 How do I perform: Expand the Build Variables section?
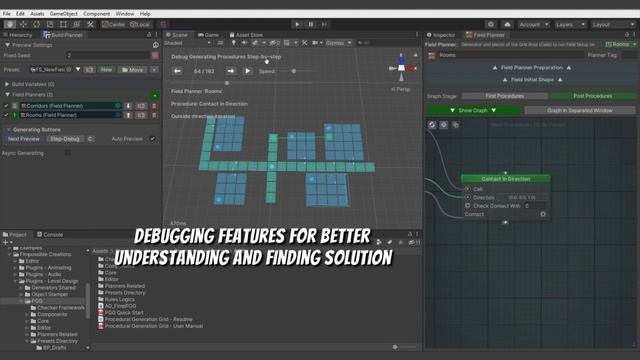click(x=7, y=84)
